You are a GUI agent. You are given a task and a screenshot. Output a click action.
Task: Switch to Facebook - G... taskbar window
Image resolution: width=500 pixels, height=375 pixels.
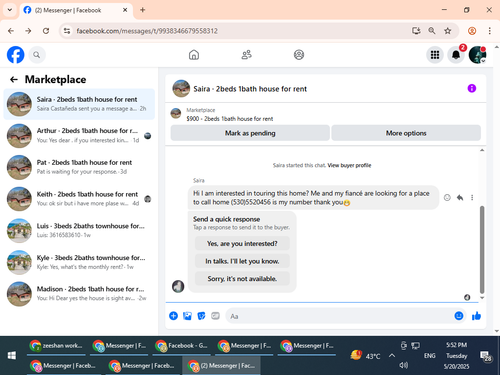(x=182, y=346)
